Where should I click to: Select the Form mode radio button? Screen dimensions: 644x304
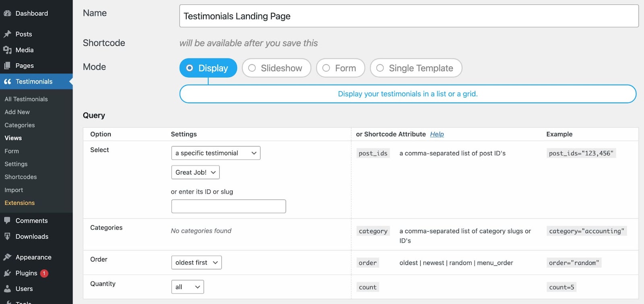[x=326, y=68]
